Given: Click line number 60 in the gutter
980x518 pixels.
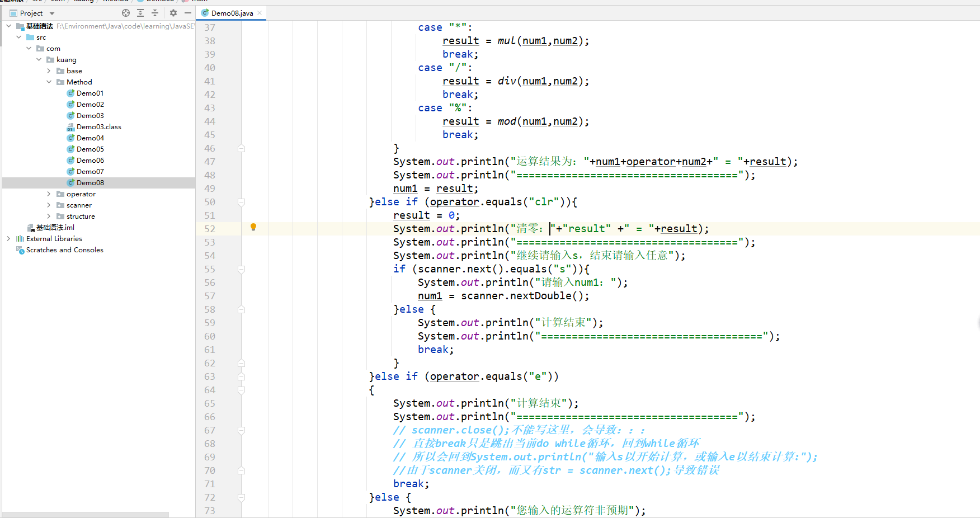Looking at the screenshot, I should click(210, 336).
